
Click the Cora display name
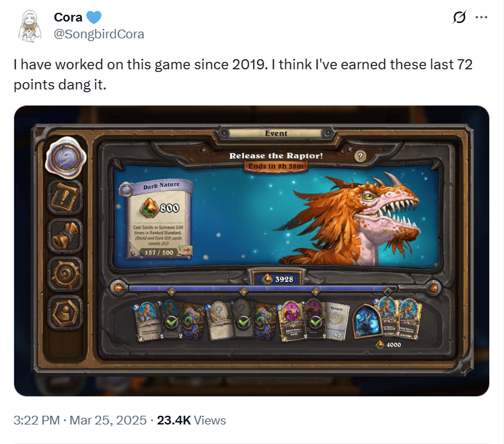click(68, 17)
